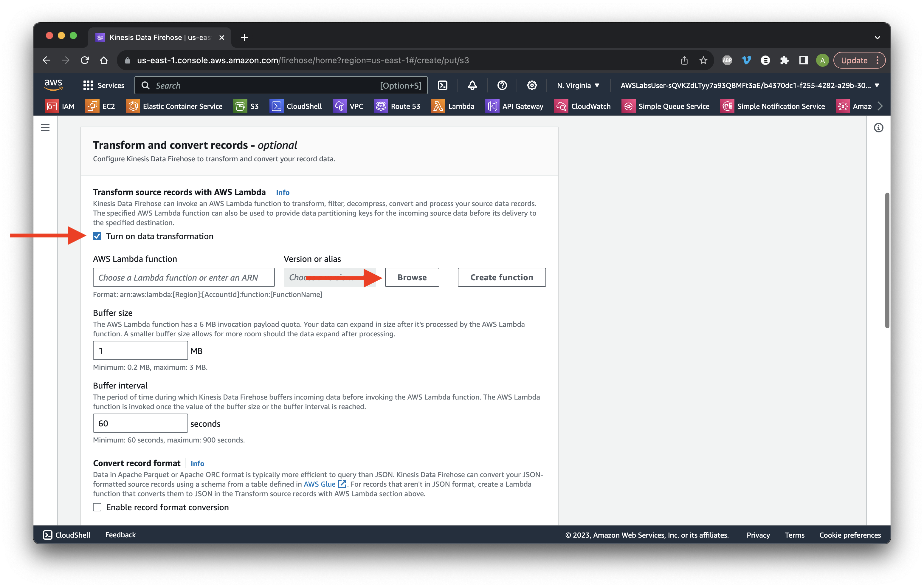Viewport: 924px width, 588px height.
Task: Open Info link beside Convert record format
Action: coord(197,463)
